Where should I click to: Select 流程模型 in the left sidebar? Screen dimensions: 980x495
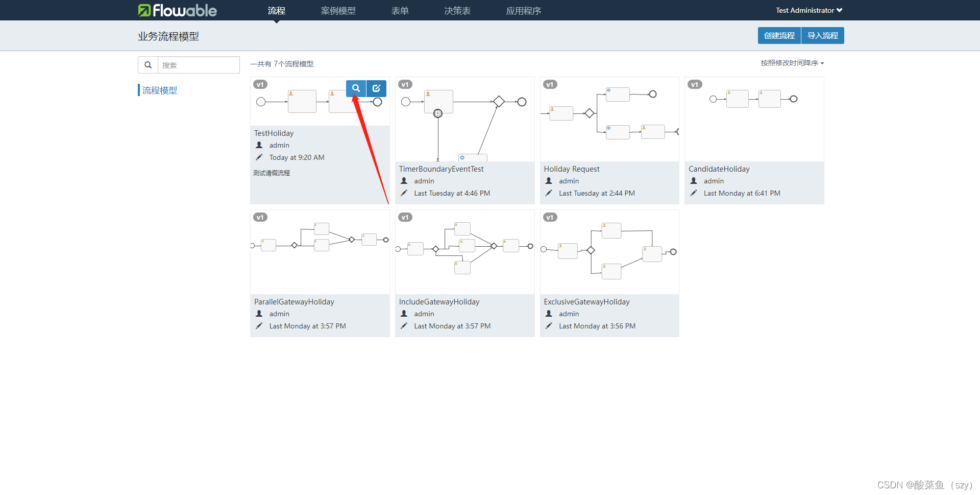click(160, 90)
